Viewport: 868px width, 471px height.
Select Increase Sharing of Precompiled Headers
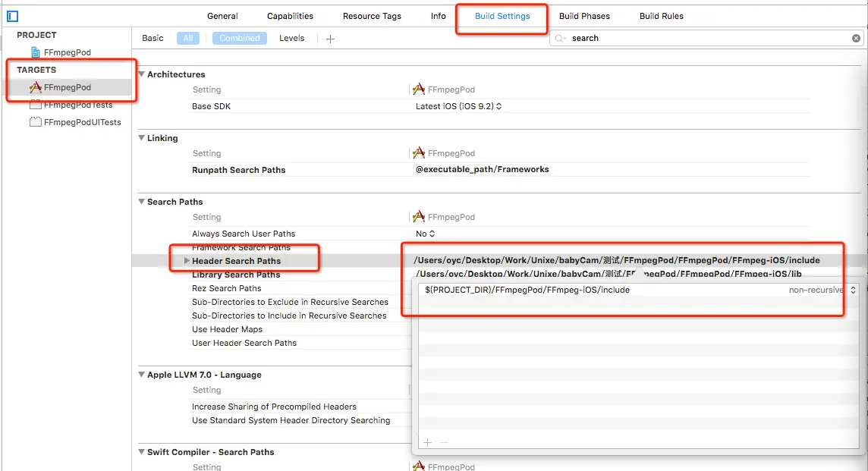tap(274, 407)
